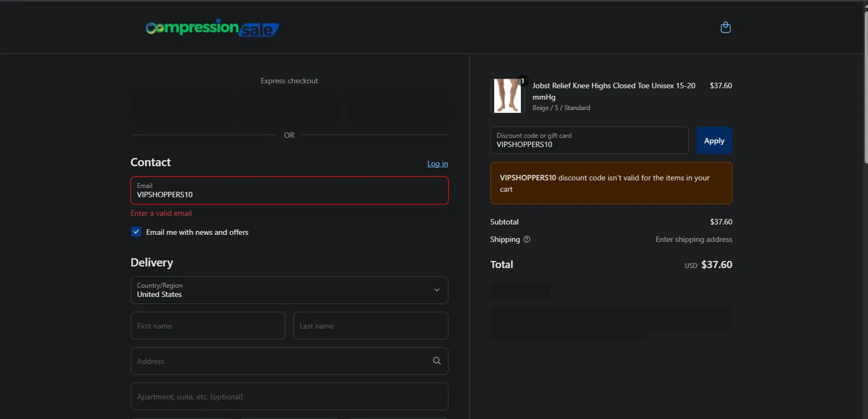Open the Country/Region dropdown chevron
Screen dimensions: 868x419
coord(437,290)
